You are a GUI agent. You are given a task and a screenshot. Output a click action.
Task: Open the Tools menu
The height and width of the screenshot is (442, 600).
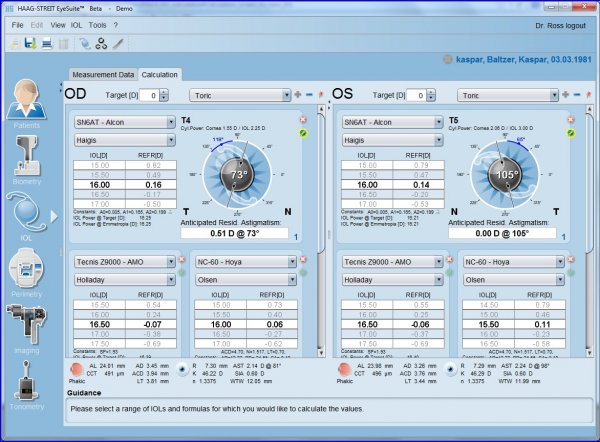click(x=97, y=25)
